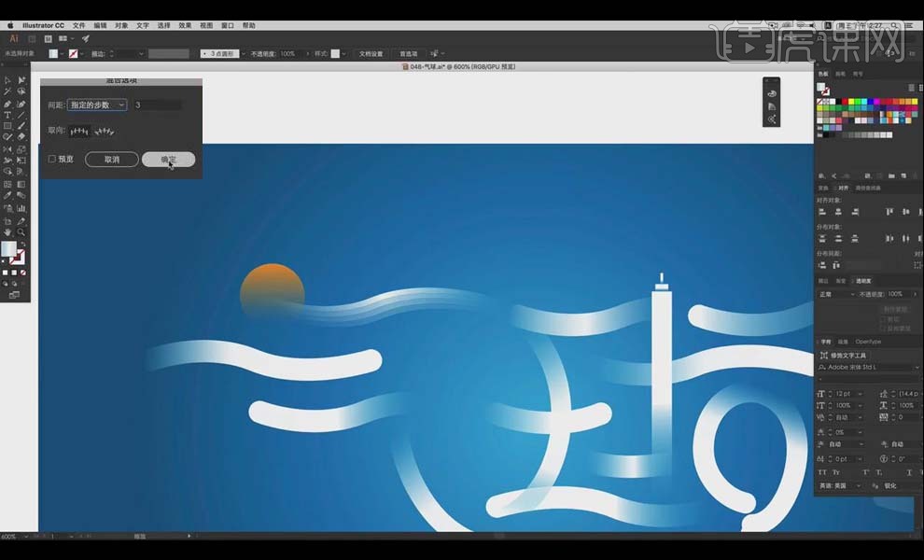
Task: Open the control bar fill color dropdown
Action: (x=62, y=53)
